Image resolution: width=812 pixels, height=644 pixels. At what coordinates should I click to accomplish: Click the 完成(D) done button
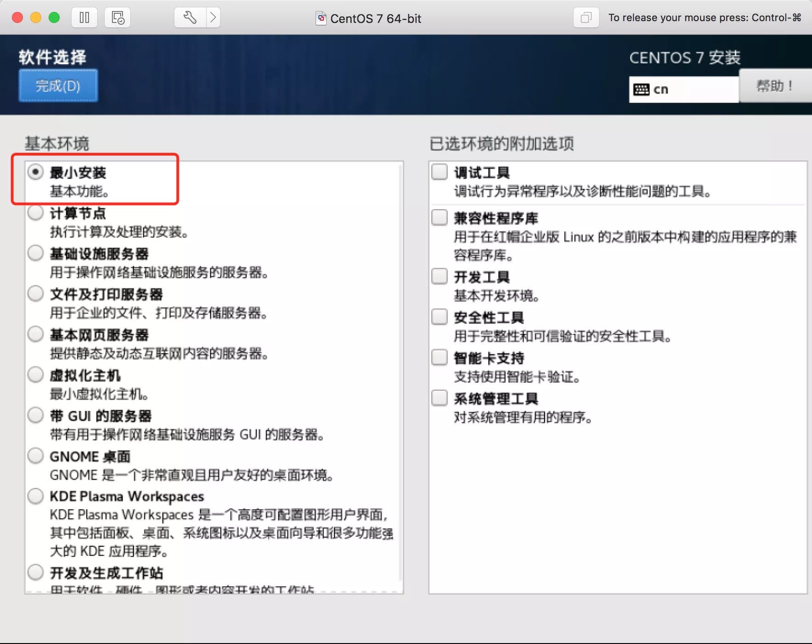point(58,86)
